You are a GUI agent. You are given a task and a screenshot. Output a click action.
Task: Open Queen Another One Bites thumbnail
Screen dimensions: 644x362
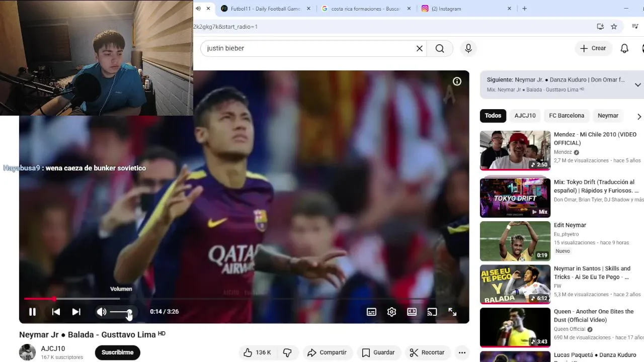(x=515, y=327)
